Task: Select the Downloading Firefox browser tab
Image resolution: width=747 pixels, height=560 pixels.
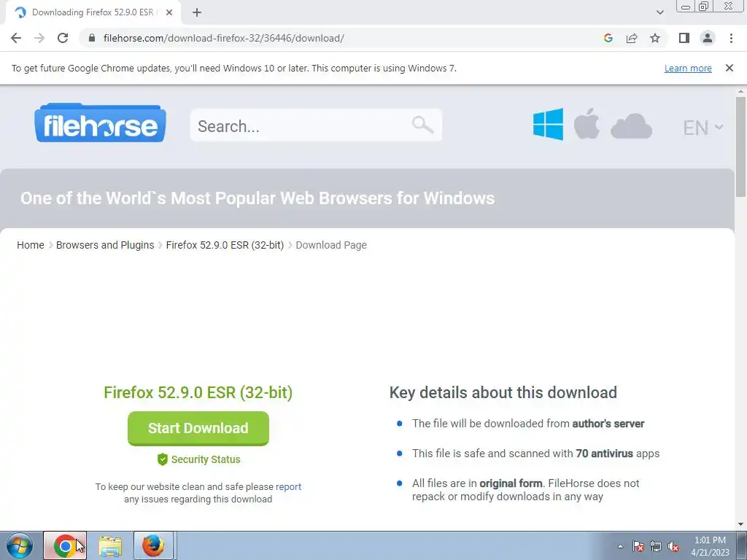Action: (93, 13)
